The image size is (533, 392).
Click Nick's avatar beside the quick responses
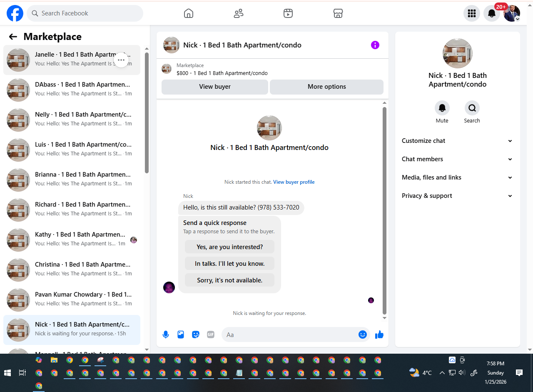[169, 287]
